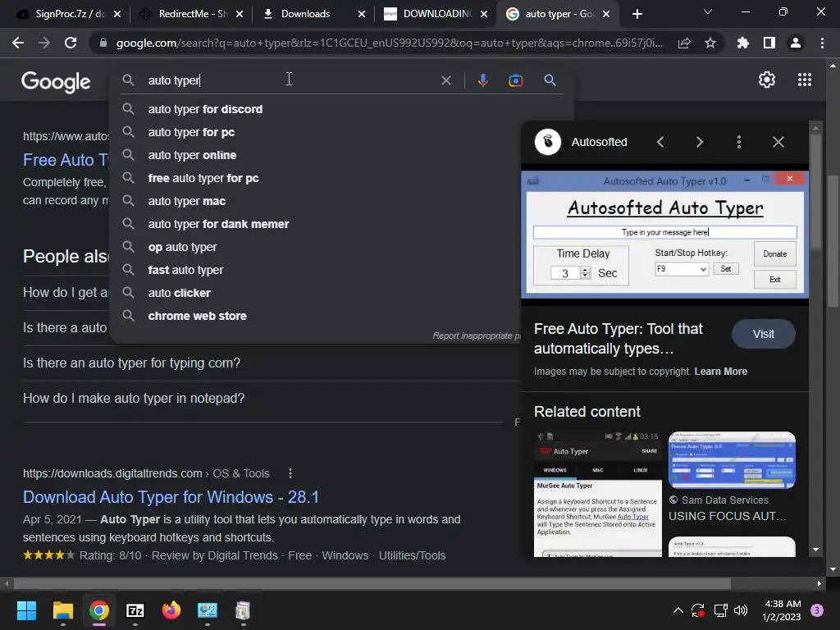The height and width of the screenshot is (630, 840).
Task: Clear the Google search box text
Action: pos(445,80)
